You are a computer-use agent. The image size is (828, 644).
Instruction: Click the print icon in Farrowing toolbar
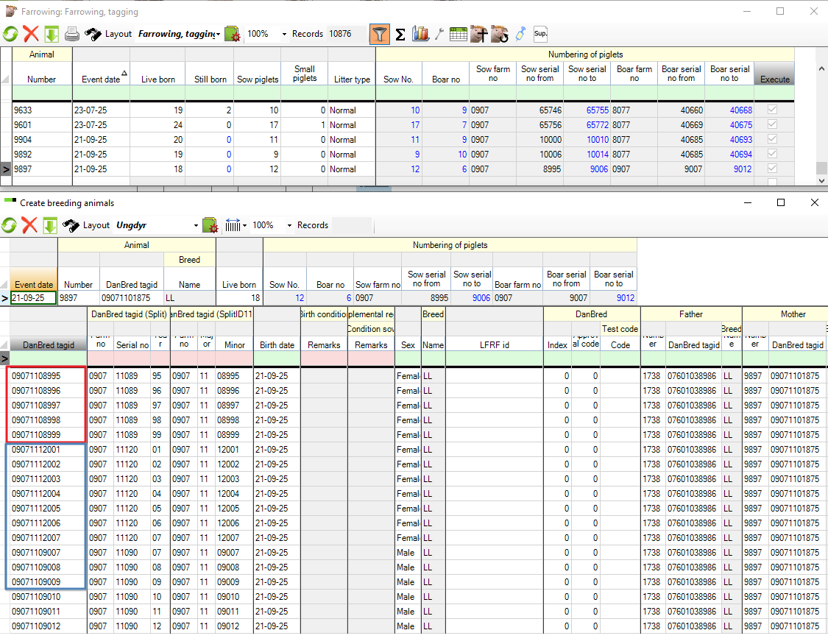pos(72,34)
